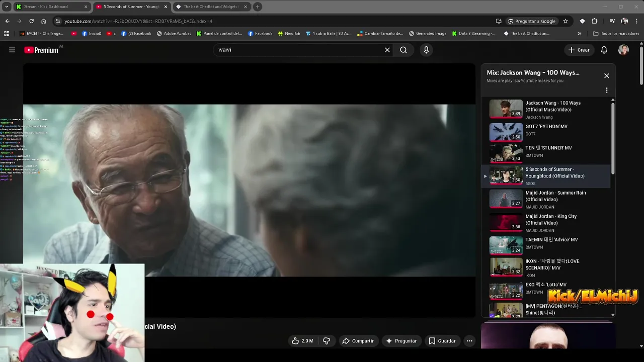
Task: Open FACEIT - Challenge bookmark
Action: (x=41, y=34)
